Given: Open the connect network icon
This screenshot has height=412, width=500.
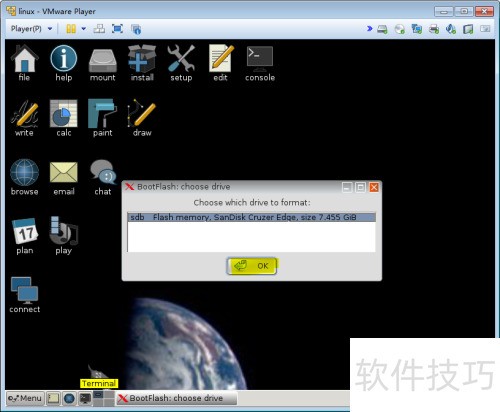Looking at the screenshot, I should 25,295.
